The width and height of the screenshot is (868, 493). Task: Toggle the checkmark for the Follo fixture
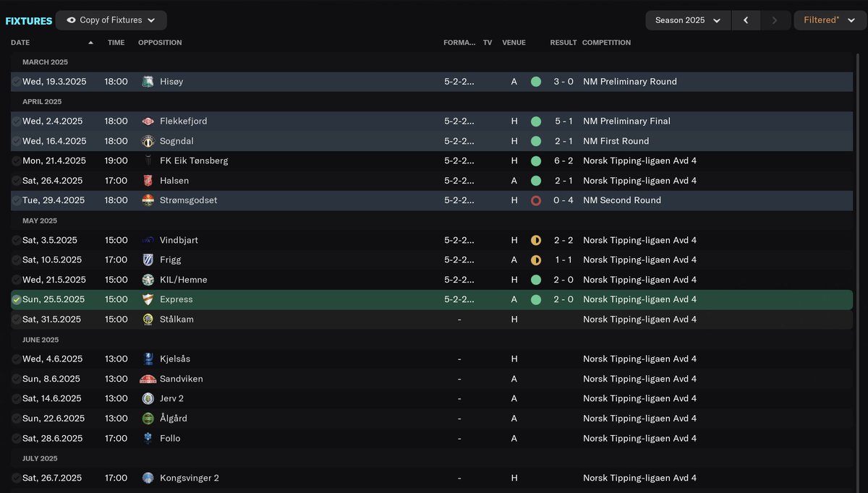coord(16,438)
